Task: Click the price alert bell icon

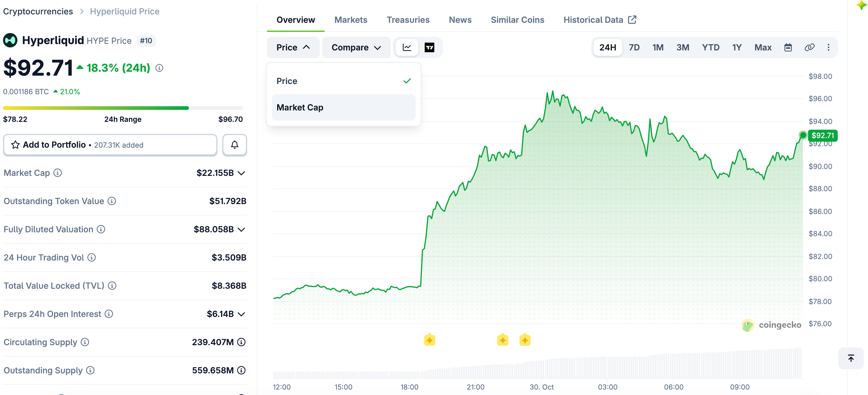Action: click(x=235, y=145)
